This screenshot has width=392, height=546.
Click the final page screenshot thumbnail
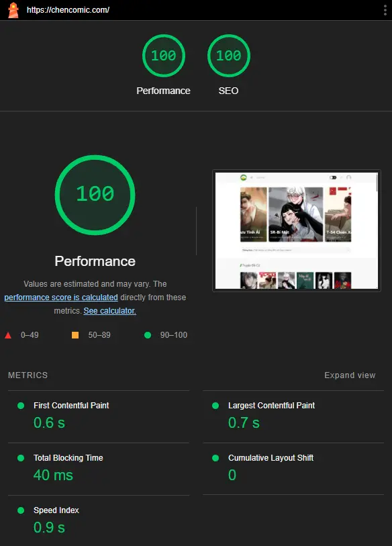pyautogui.click(x=297, y=230)
